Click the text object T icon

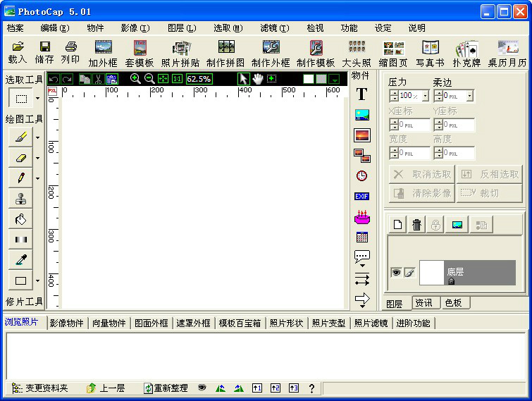(361, 94)
